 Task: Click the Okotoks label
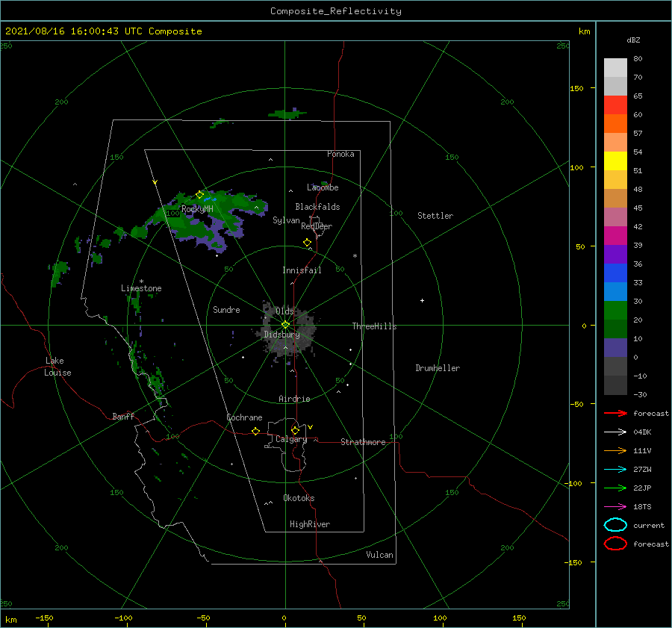(x=299, y=498)
